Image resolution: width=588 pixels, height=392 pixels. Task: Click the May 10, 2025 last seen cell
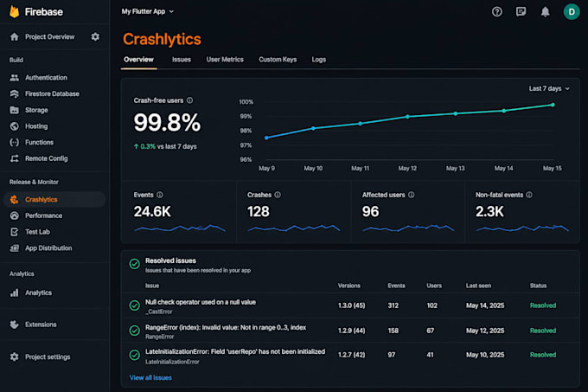485,355
